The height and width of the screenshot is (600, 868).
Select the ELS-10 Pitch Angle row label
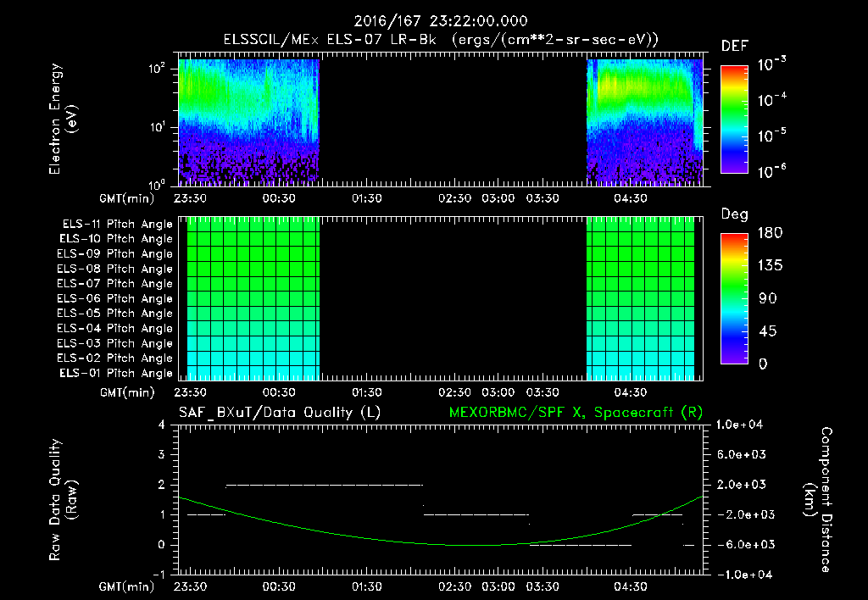tap(116, 239)
